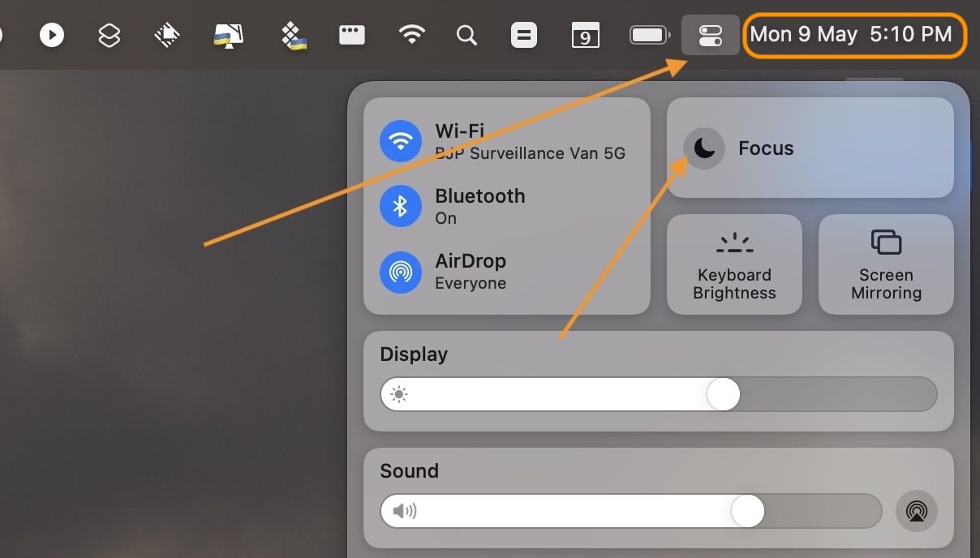
Task: Open the battery status icon
Action: [x=649, y=35]
